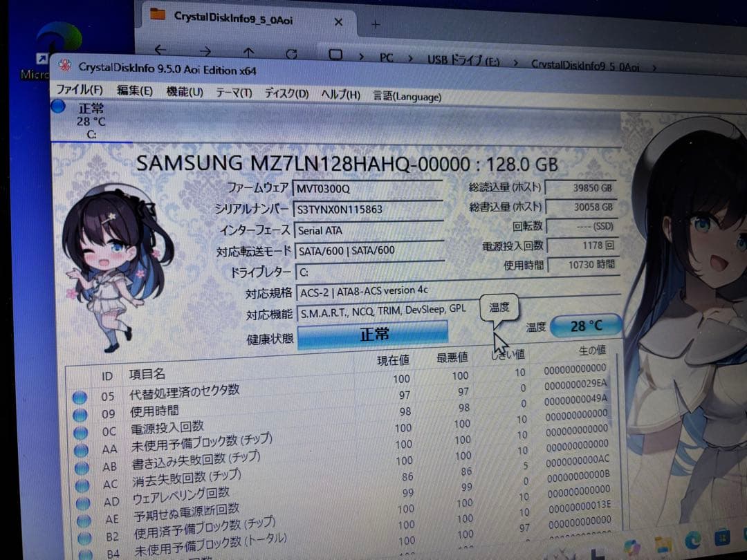
Task: Click the rotation rate ---- (SSD) value
Action: tap(582, 226)
